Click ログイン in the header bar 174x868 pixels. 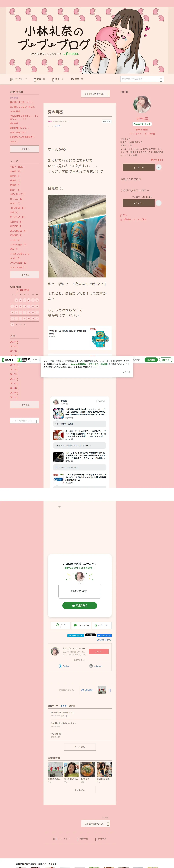pyautogui.click(x=166, y=360)
